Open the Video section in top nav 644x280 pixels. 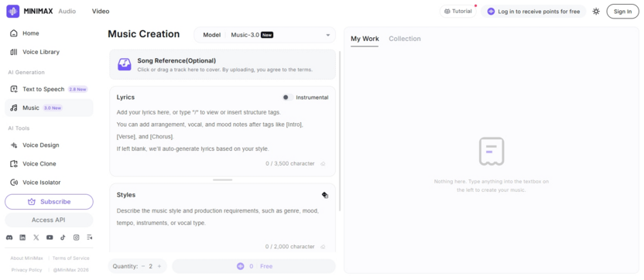click(101, 12)
